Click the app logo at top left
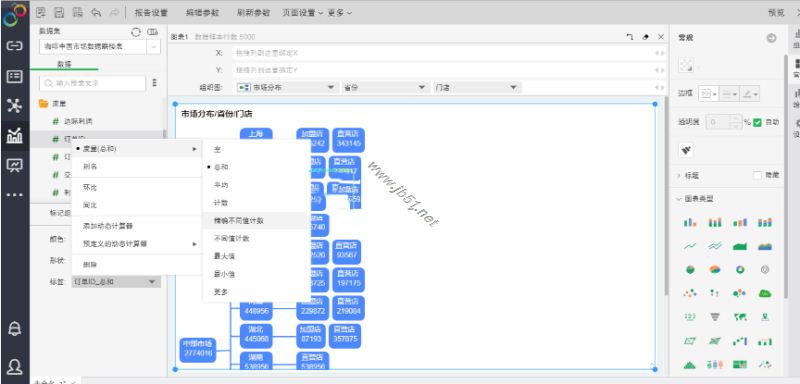 (14, 15)
